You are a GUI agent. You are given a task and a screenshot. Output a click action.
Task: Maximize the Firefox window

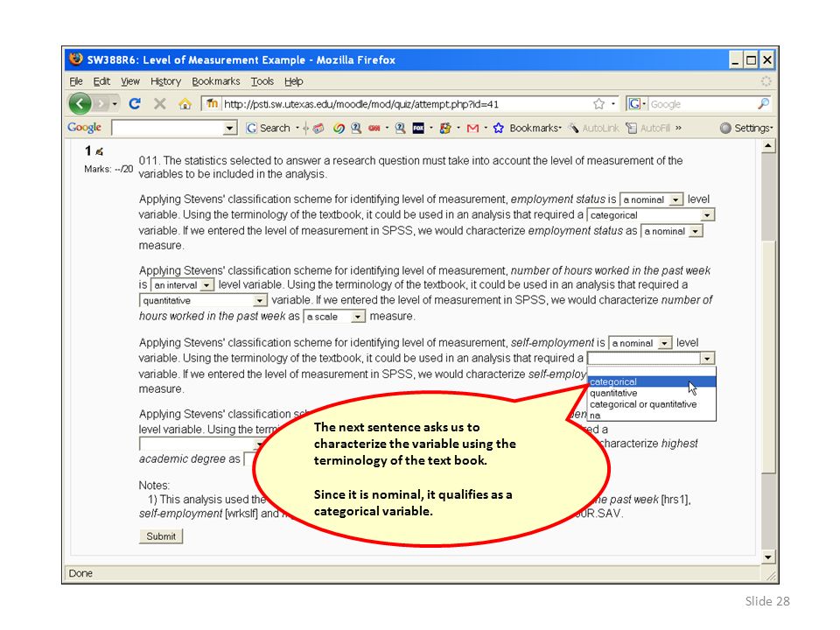click(751, 60)
